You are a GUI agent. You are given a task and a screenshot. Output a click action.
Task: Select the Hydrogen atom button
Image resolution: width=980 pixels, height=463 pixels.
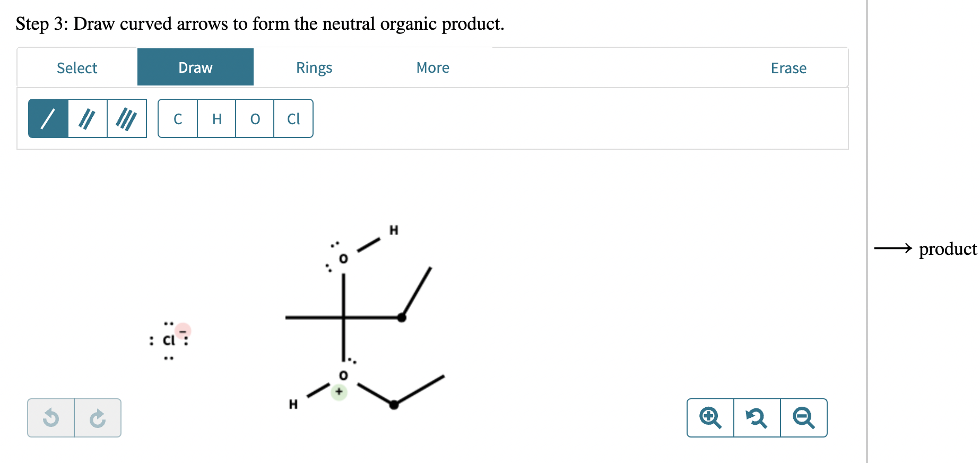tap(216, 119)
